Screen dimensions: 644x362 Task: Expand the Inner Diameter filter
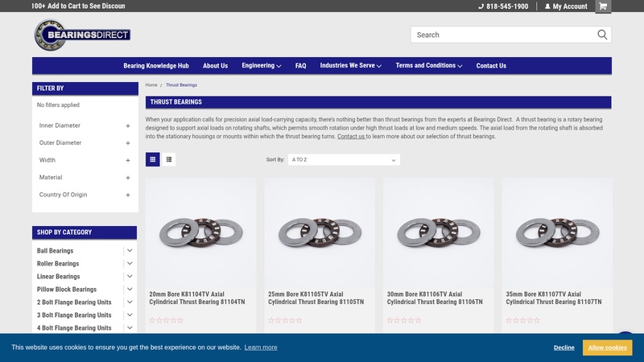pos(128,125)
